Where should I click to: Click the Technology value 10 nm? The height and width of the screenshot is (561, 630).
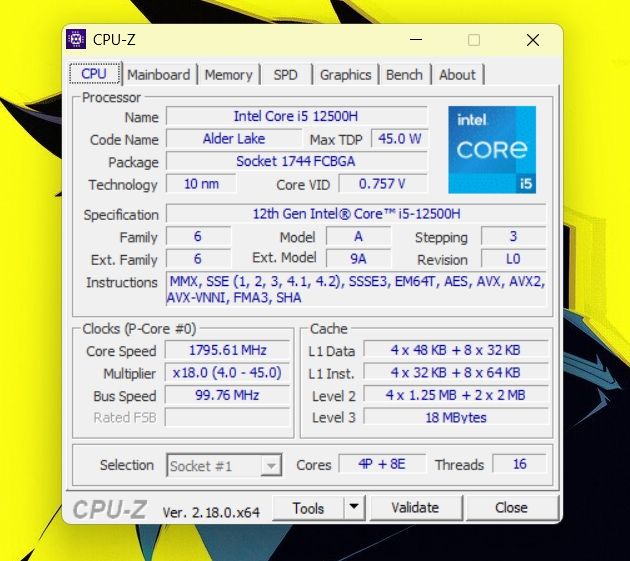pos(201,184)
